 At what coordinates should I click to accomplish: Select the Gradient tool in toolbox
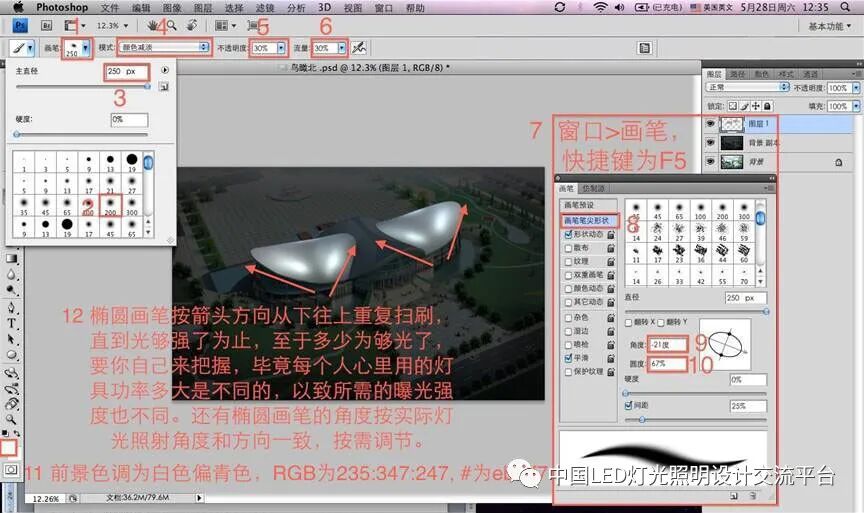click(x=11, y=258)
